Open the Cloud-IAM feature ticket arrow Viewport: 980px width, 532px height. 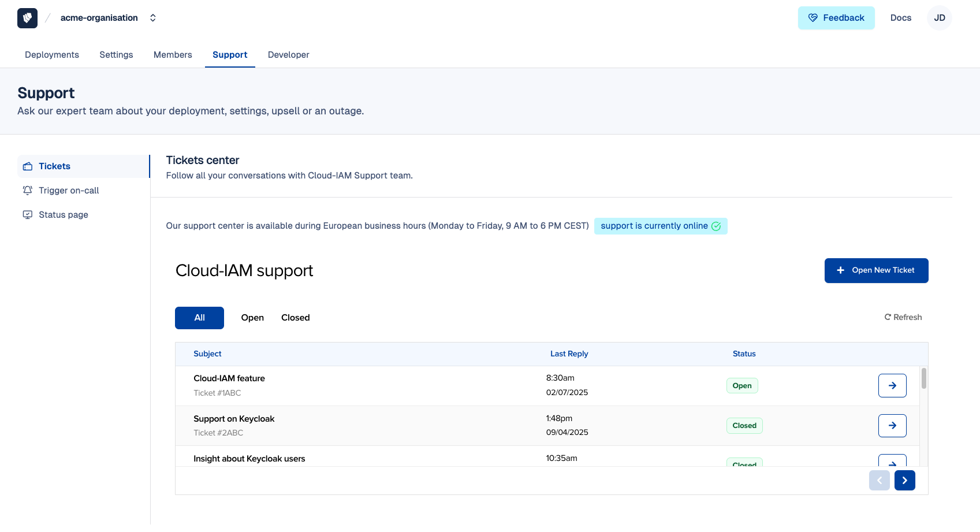click(x=892, y=386)
